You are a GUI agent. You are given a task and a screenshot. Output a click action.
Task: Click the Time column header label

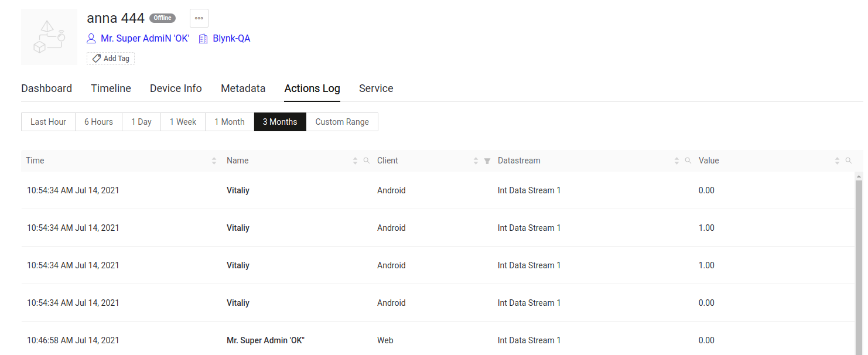(x=35, y=161)
